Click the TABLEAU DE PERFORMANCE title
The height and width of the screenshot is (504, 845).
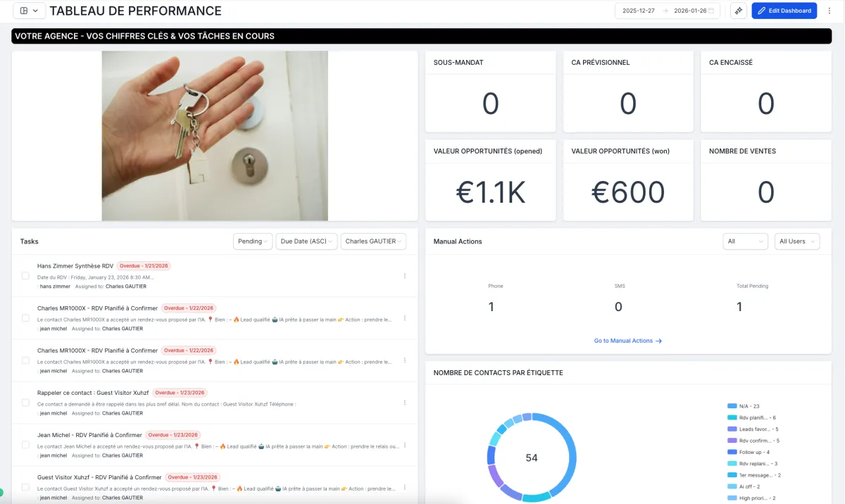coord(135,11)
